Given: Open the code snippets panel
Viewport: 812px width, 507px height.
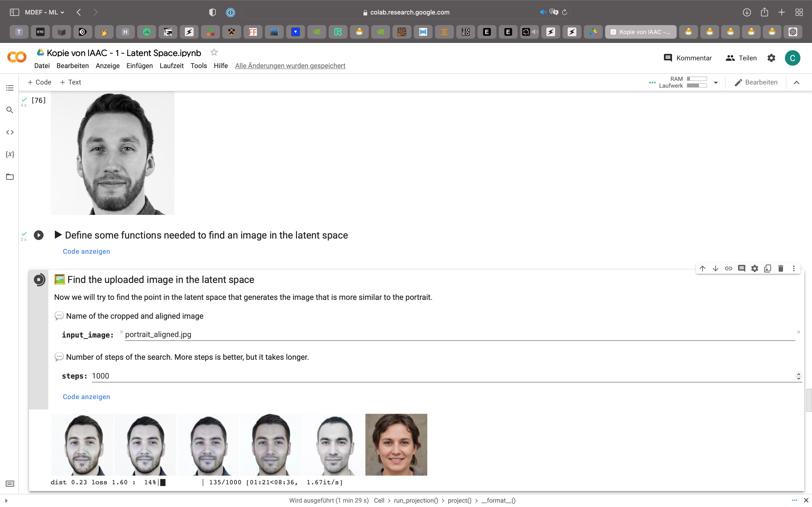Looking at the screenshot, I should (10, 132).
